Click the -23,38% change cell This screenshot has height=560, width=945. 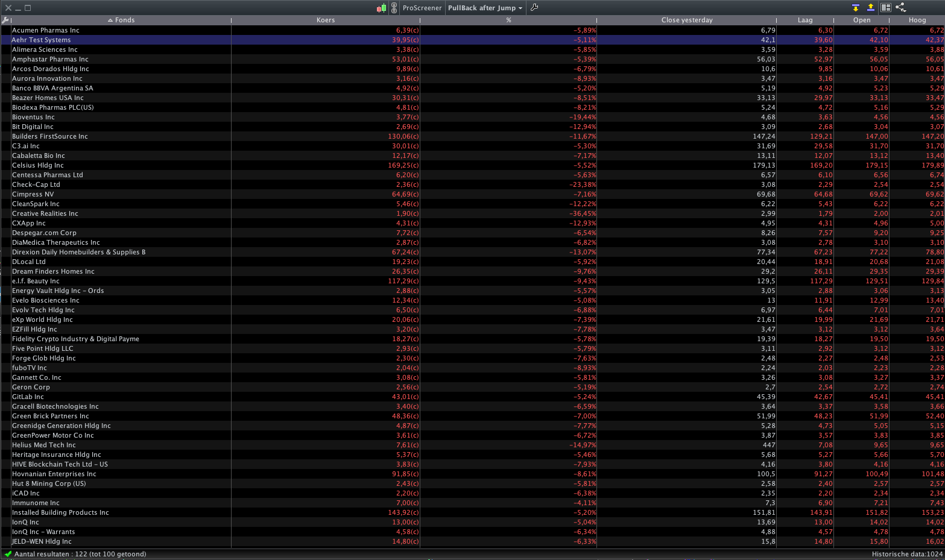click(583, 184)
